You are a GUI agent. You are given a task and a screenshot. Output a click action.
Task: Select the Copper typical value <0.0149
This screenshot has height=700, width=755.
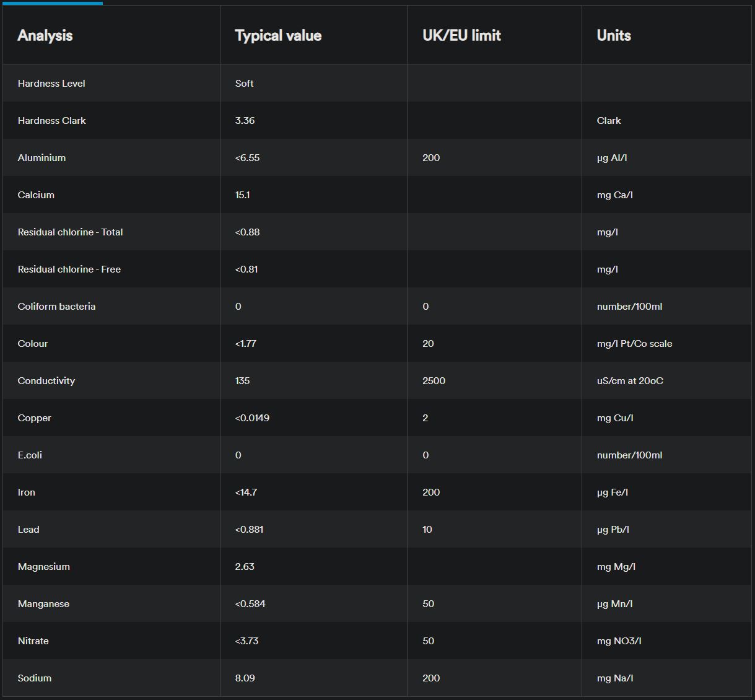[x=252, y=418]
